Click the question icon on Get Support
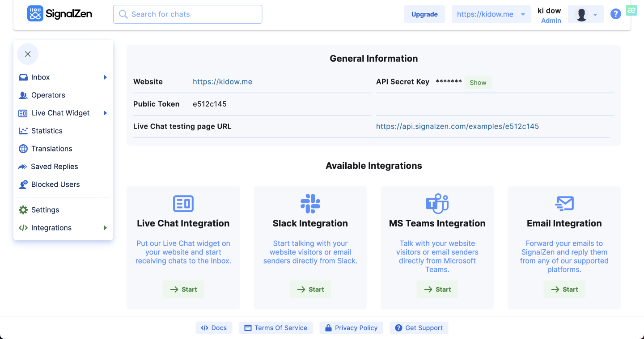The image size is (644, 339). [398, 328]
